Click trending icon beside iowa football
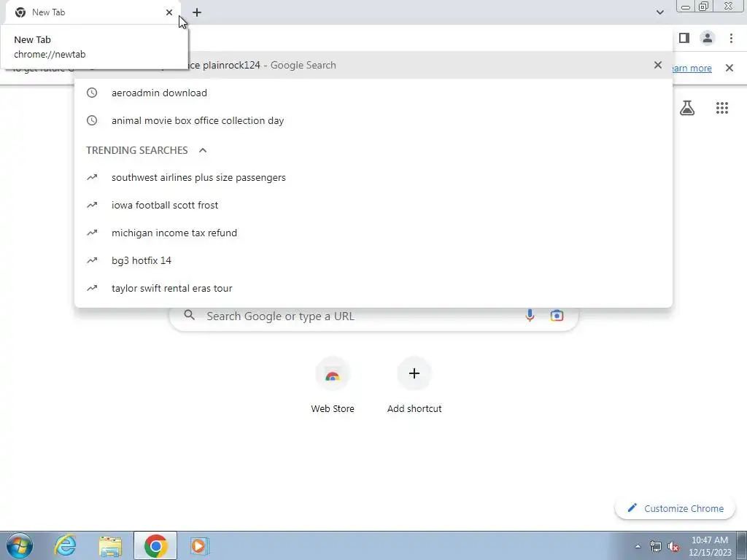Screen dimensions: 747x560 point(92,205)
